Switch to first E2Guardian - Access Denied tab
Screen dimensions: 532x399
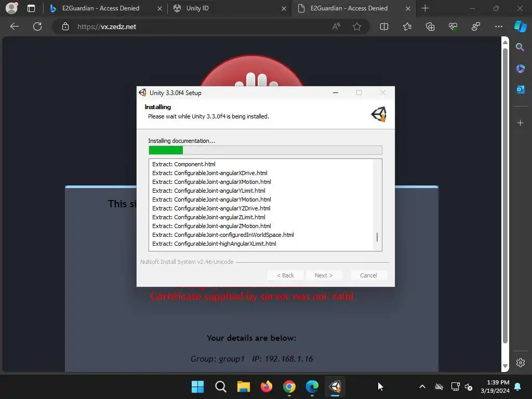101,8
